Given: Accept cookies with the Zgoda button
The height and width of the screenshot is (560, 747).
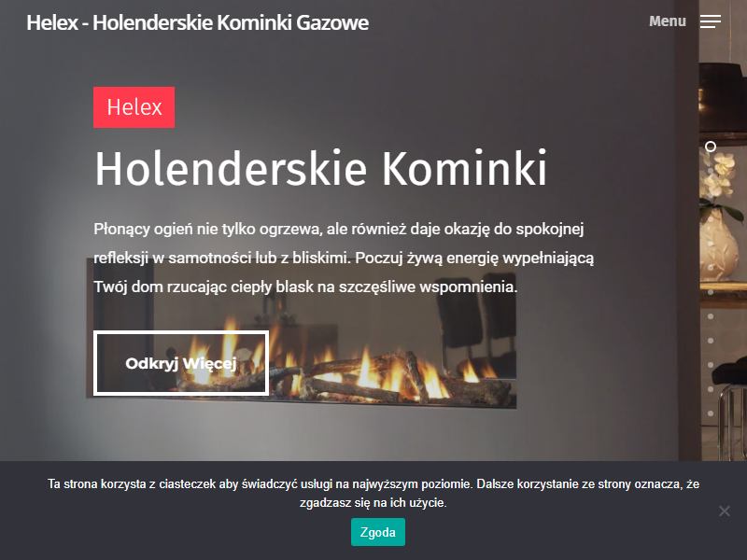Looking at the screenshot, I should 378,532.
